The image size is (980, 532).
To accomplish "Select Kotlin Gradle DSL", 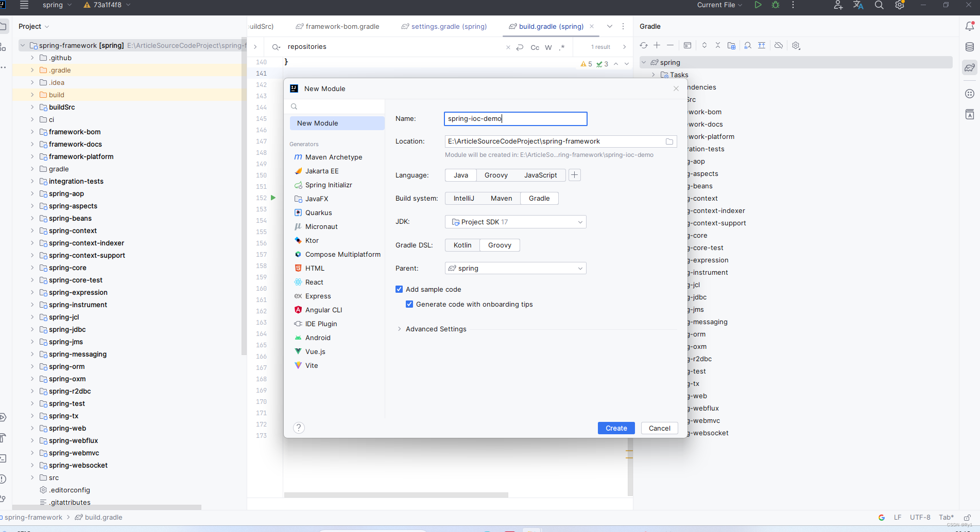I will tap(462, 245).
